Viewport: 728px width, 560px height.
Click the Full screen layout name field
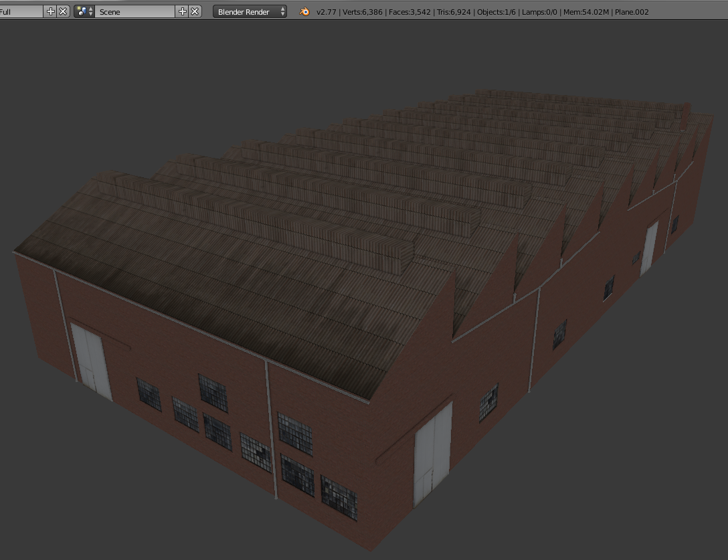point(21,11)
